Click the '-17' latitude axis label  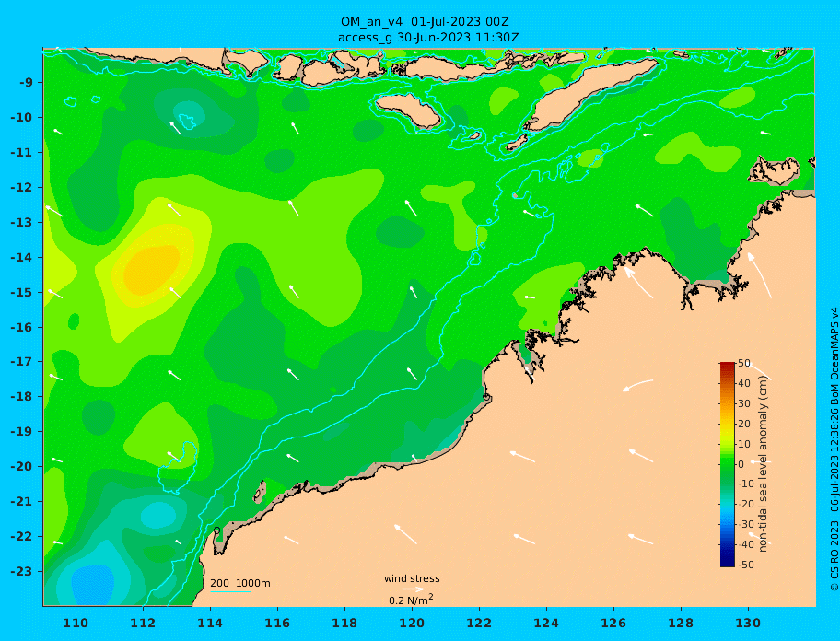click(x=21, y=361)
